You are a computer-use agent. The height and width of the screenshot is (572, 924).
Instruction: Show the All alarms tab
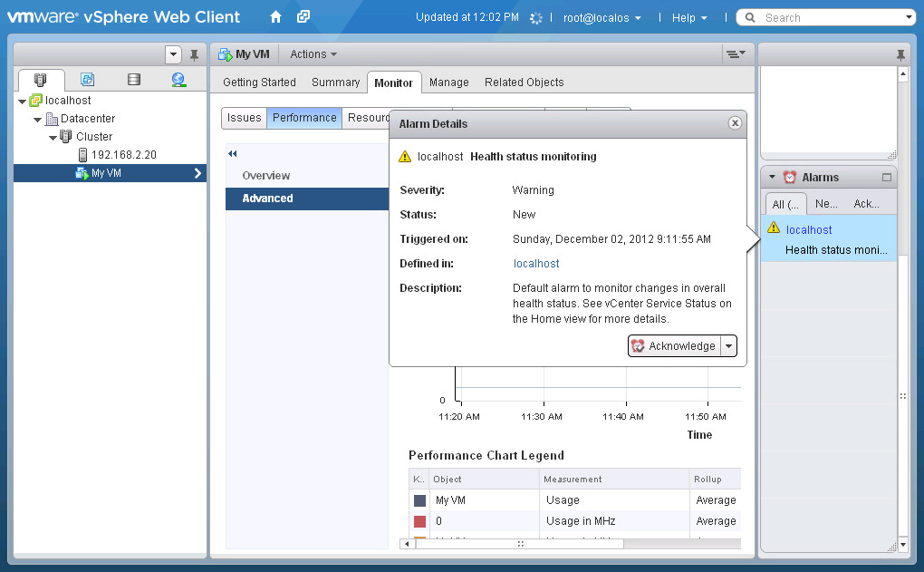click(785, 204)
